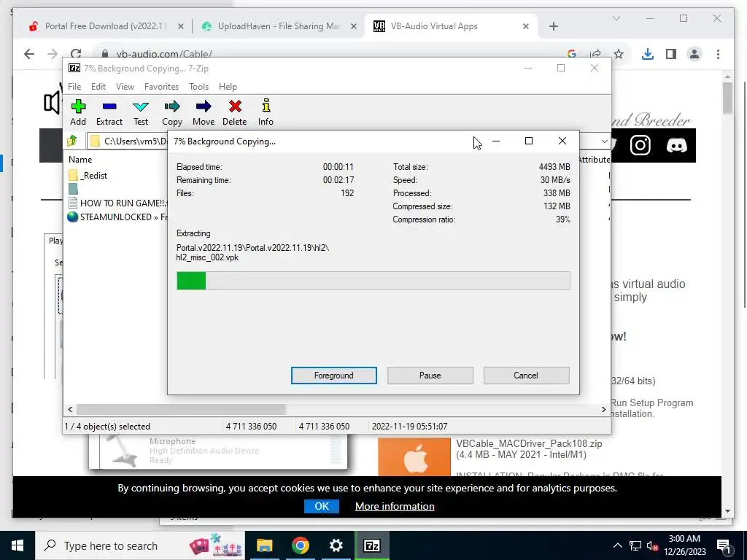Open the Help menu in 7-Zip

pyautogui.click(x=228, y=87)
